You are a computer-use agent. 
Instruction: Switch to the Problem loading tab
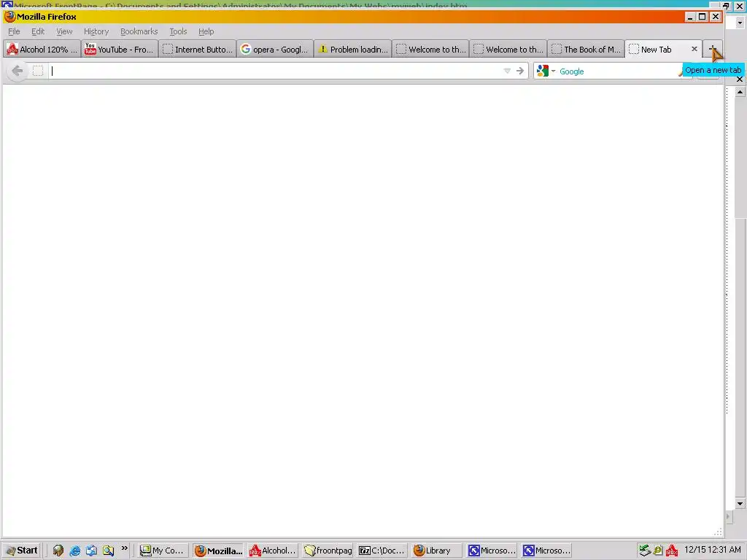(x=352, y=49)
